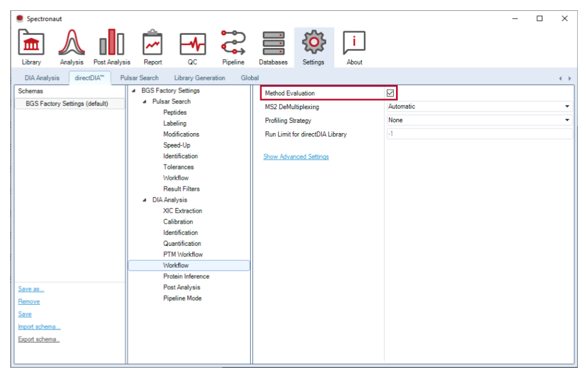This screenshot has height=378, width=588.
Task: Select the Calibration settings node
Action: (x=178, y=221)
